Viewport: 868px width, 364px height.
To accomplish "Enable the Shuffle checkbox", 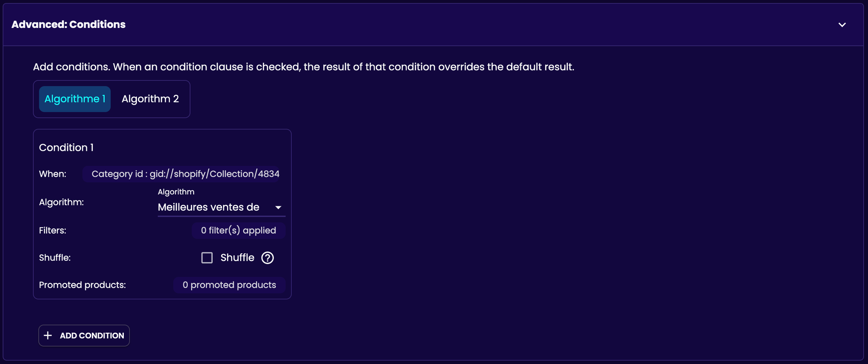I will click(x=207, y=258).
